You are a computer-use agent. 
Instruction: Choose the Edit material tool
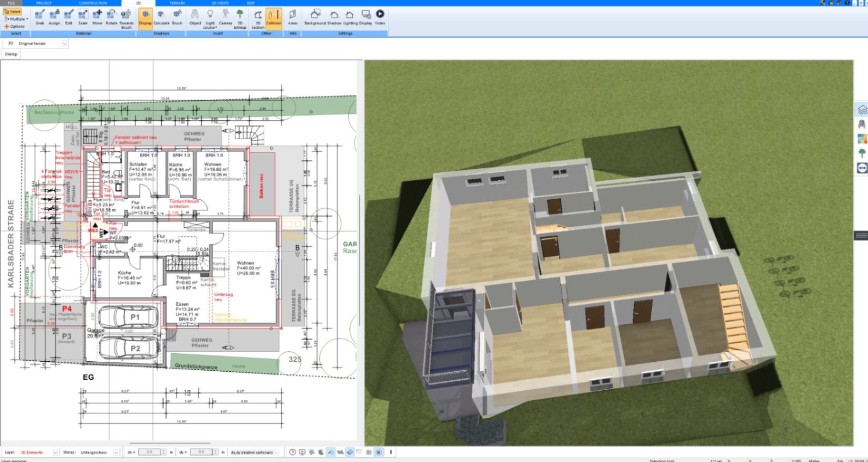[x=69, y=17]
